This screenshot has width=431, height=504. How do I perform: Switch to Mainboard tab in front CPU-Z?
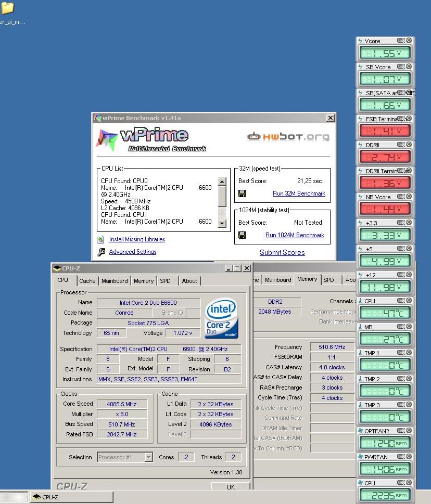(x=115, y=281)
